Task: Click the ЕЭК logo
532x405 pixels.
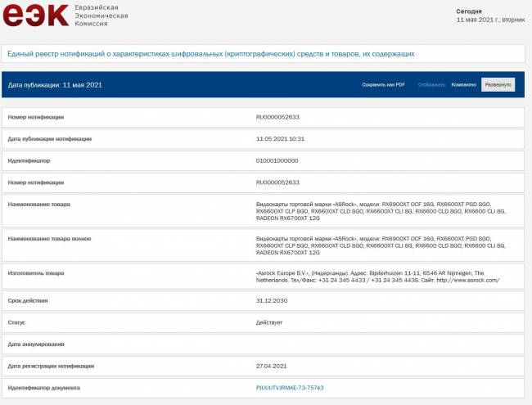Action: [x=36, y=16]
